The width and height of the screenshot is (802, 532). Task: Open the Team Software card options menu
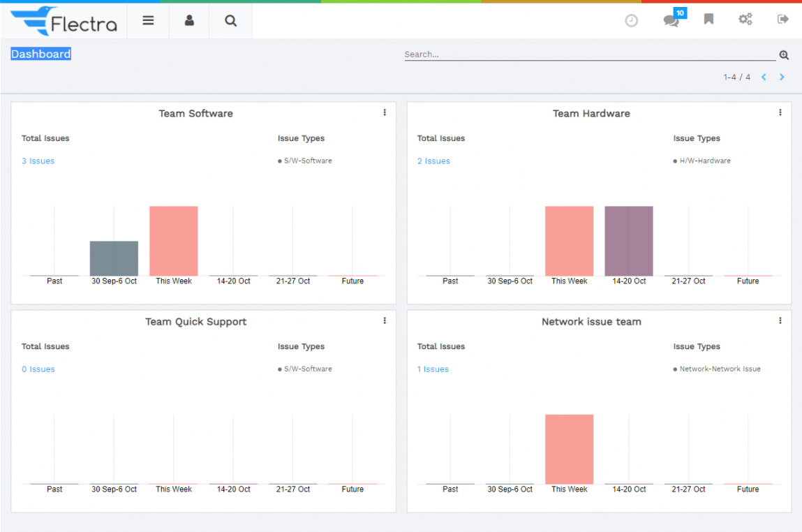[384, 112]
